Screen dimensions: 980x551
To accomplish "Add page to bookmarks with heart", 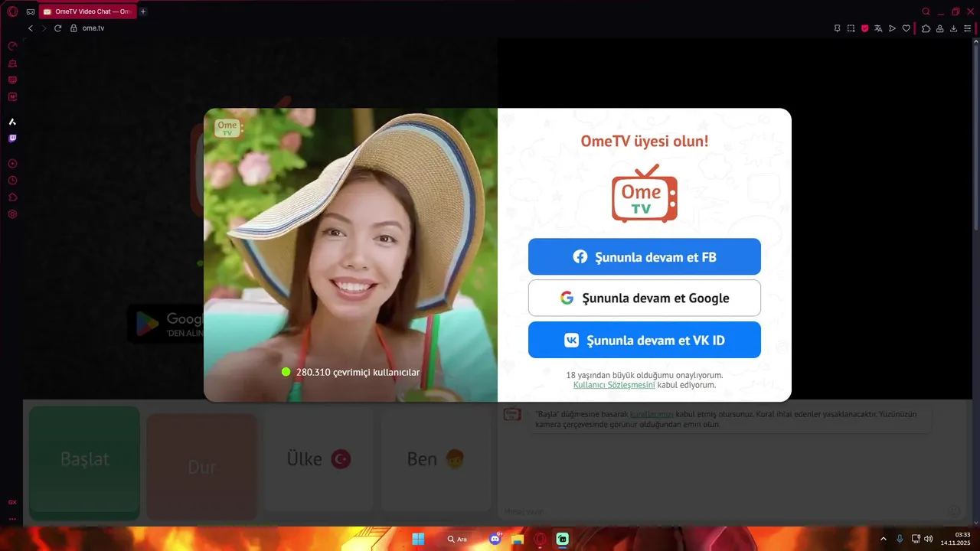I will click(906, 28).
